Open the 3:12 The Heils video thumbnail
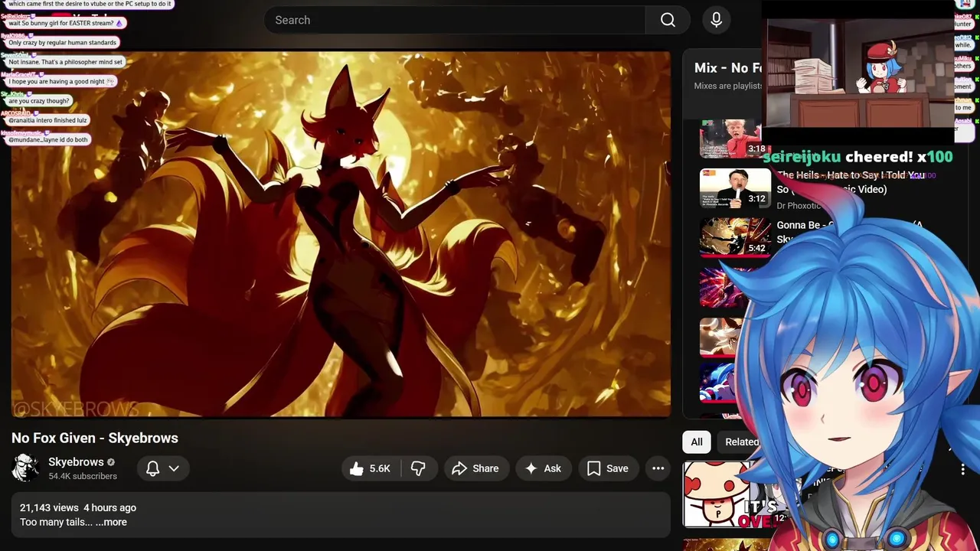Viewport: 980px width, 551px height. click(x=735, y=188)
